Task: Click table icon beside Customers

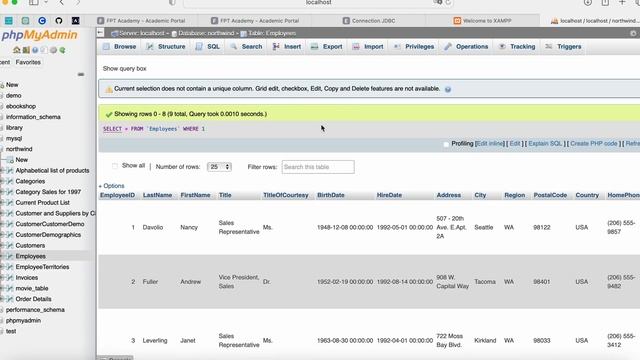Action: (10, 245)
